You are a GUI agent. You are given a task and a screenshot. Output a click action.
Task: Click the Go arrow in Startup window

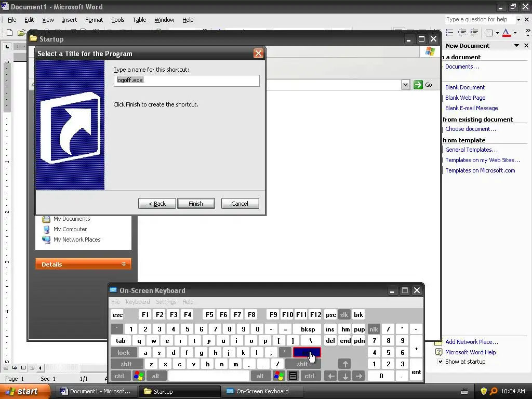coord(418,85)
